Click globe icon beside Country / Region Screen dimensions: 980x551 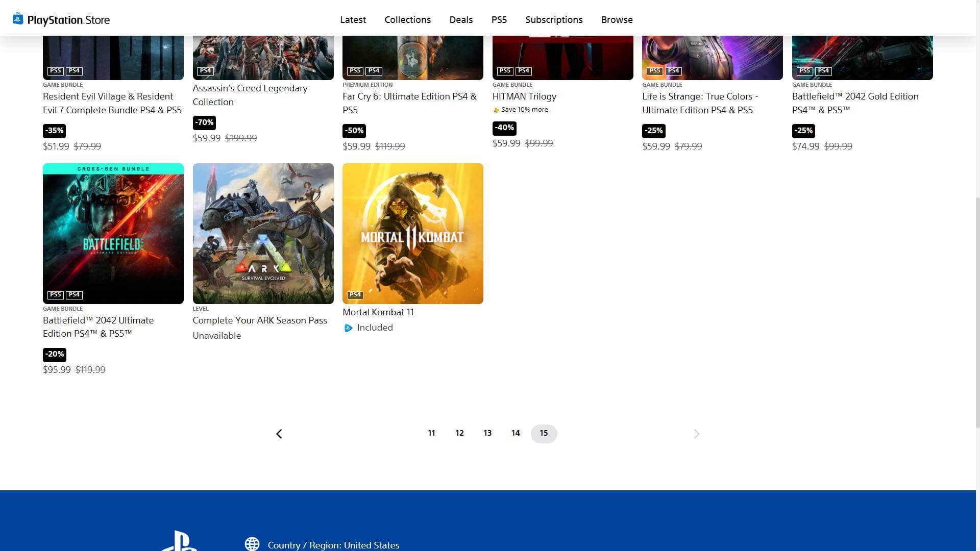click(x=252, y=544)
